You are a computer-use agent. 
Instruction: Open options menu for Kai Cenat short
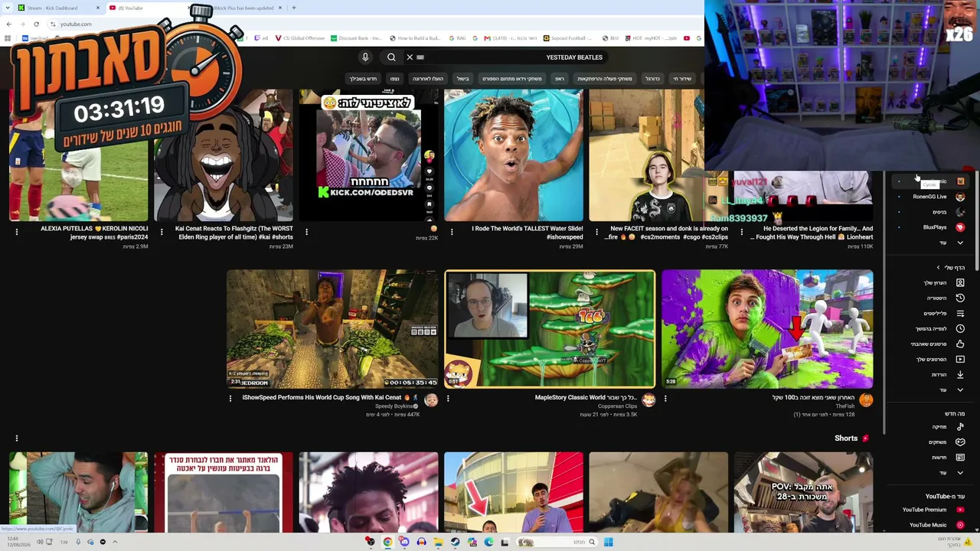click(x=162, y=231)
